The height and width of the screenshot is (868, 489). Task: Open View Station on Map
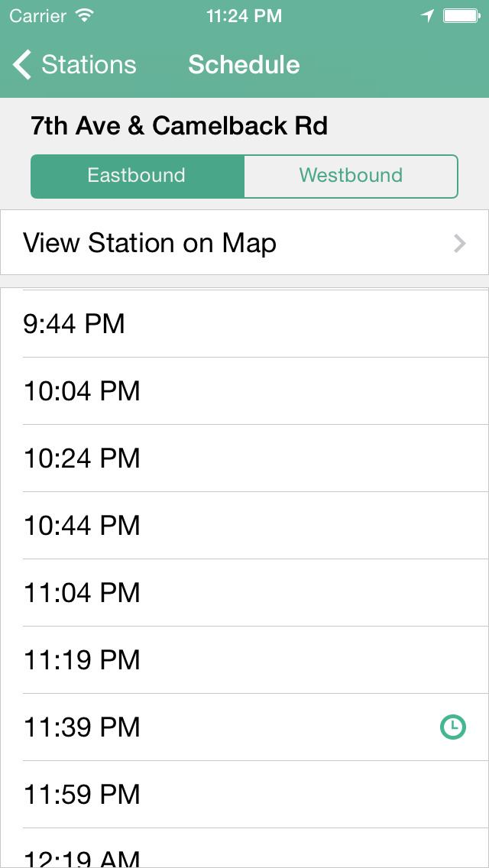pyautogui.click(x=151, y=243)
